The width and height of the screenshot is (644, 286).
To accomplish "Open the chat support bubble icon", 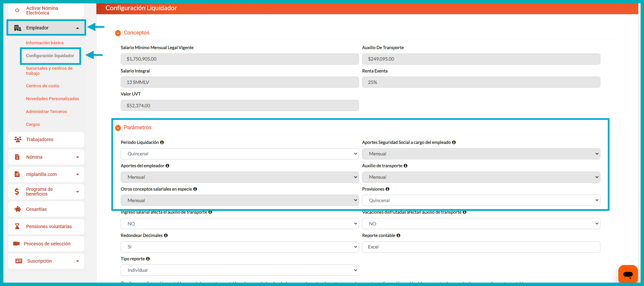I will tap(628, 274).
